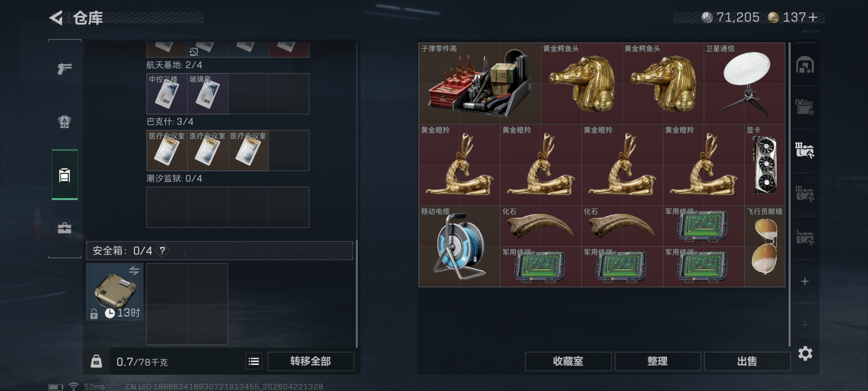Select 卫星通信 satellite dish item
This screenshot has width=868, height=391.
744,83
